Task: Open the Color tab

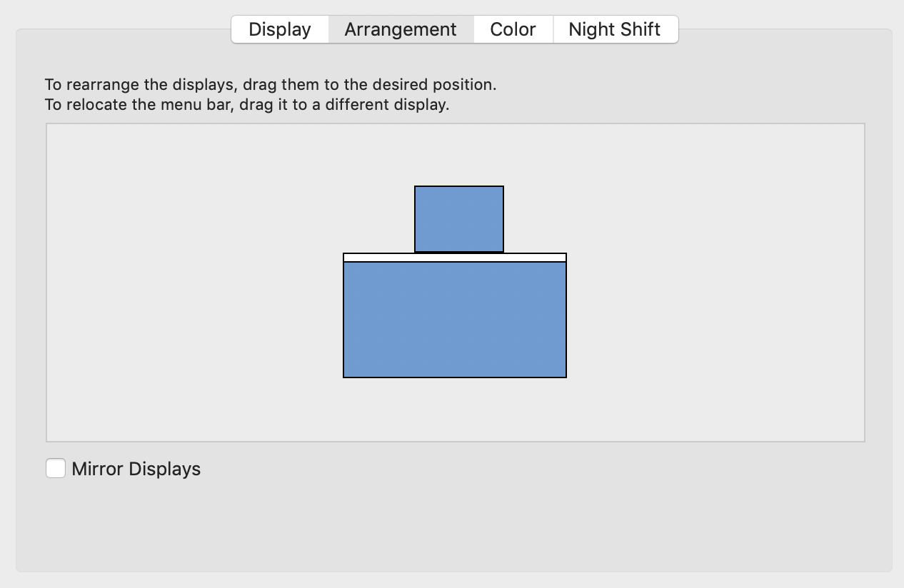Action: click(513, 29)
